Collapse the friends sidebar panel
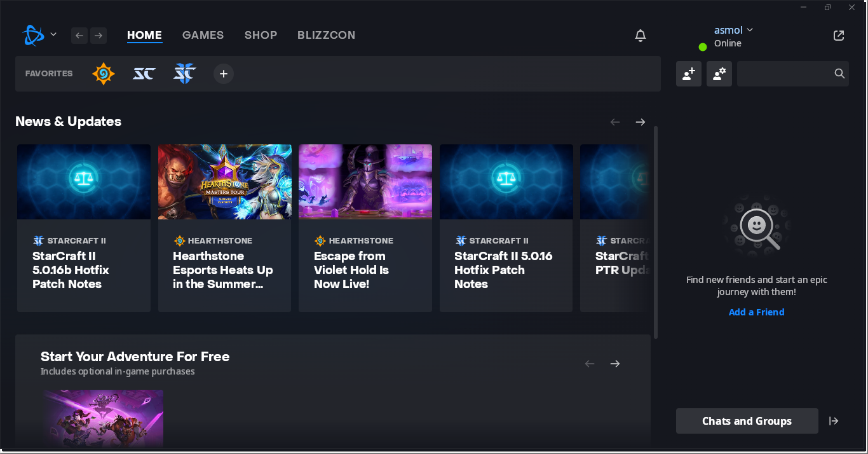Image resolution: width=868 pixels, height=454 pixels. click(834, 421)
